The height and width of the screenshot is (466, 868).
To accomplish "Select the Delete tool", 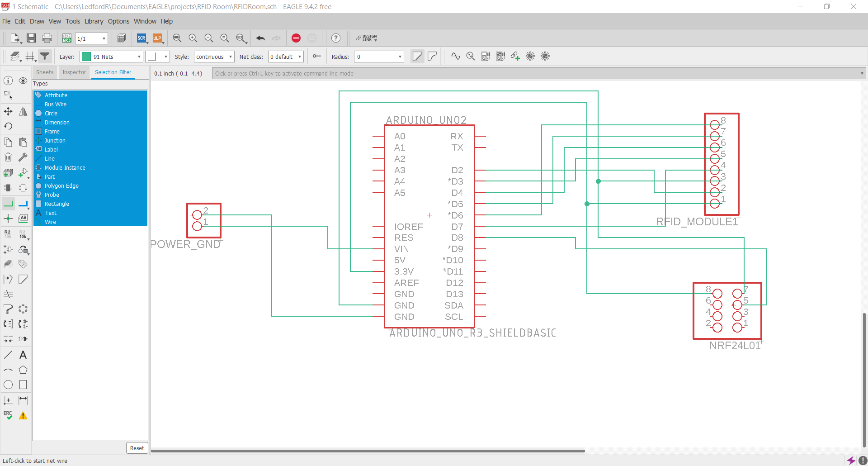I will coord(8,157).
